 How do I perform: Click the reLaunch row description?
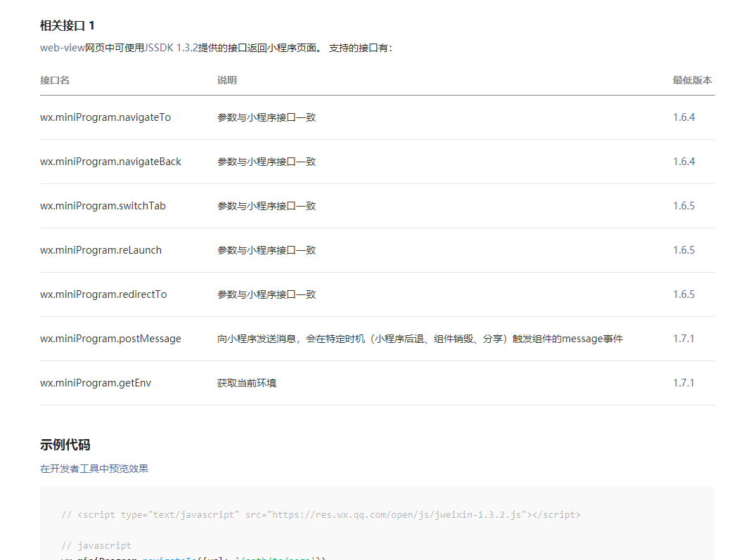pyautogui.click(x=266, y=250)
